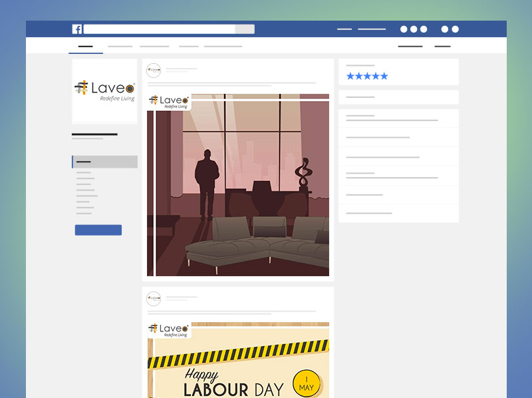The image size is (532, 398).
Task: Click the Facebook logo in the header
Action: coord(77,29)
